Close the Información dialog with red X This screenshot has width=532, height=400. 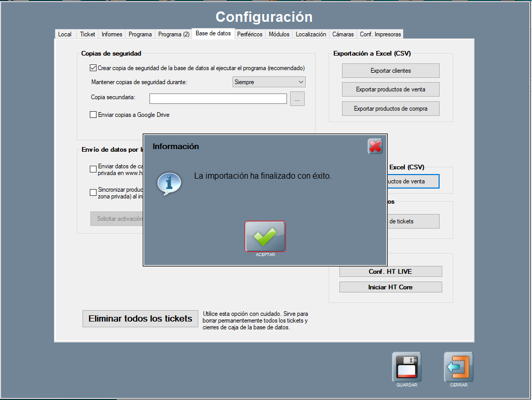(x=375, y=146)
